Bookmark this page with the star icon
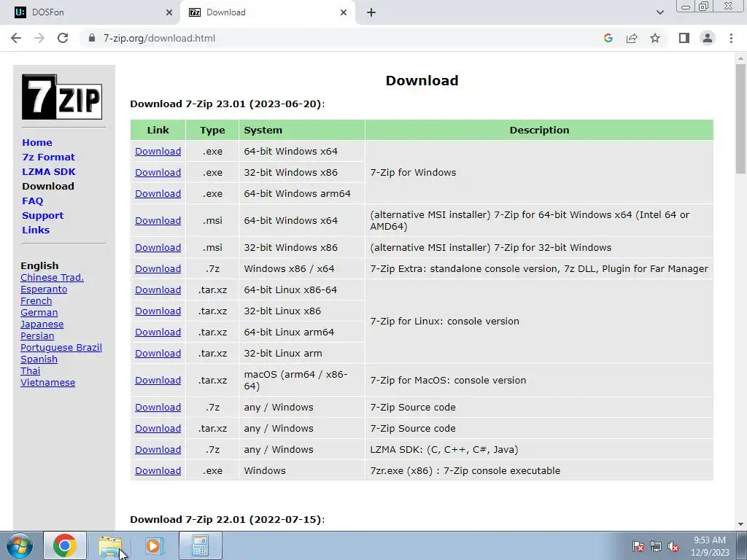 click(x=655, y=38)
